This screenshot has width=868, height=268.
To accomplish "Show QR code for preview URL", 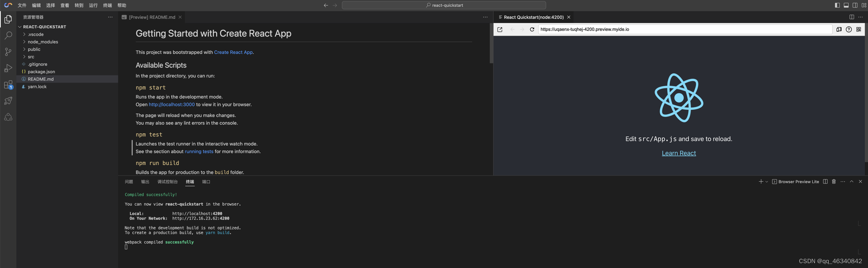I will (859, 29).
